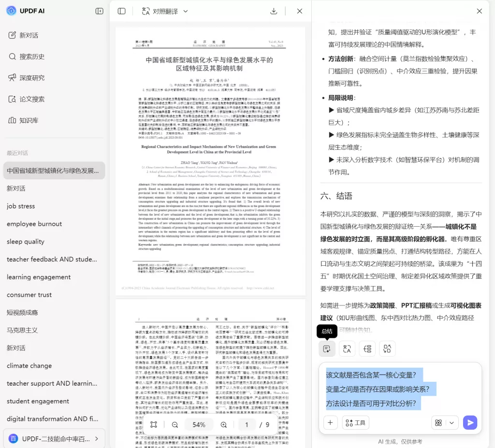Click the fourth quick-action icon (convert)
The height and width of the screenshot is (448, 495).
pos(387,349)
